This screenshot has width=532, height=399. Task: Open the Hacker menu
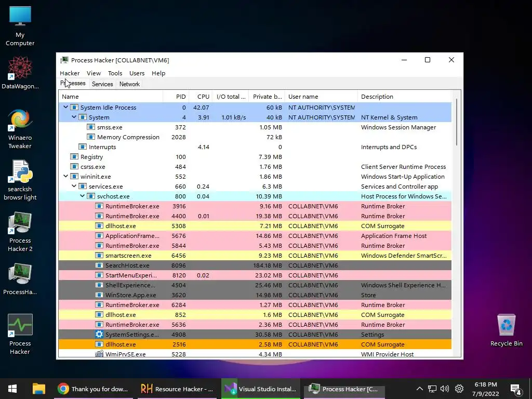click(x=70, y=73)
